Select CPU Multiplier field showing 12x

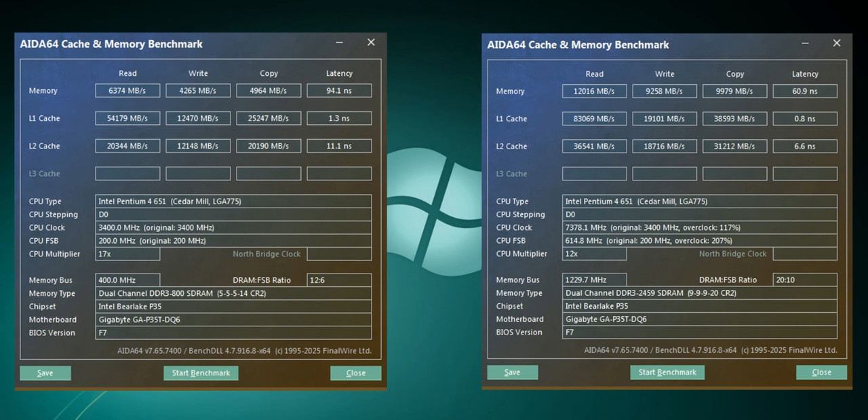pyautogui.click(x=594, y=254)
